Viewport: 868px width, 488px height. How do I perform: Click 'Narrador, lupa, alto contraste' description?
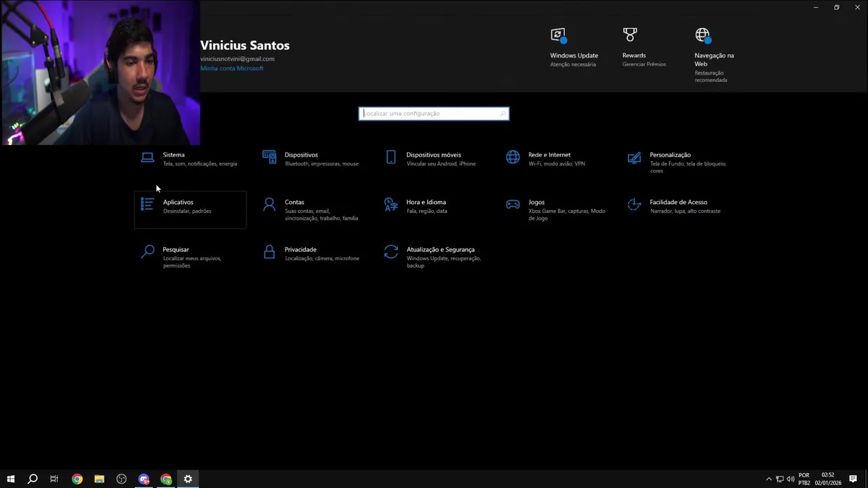point(685,211)
